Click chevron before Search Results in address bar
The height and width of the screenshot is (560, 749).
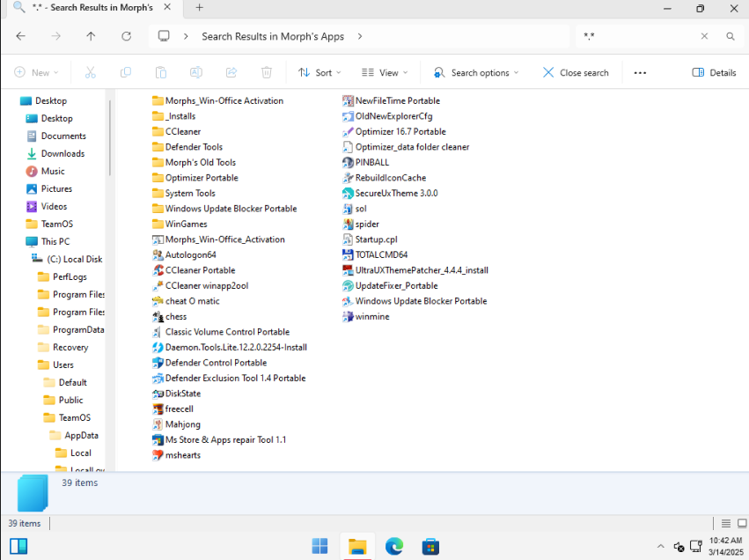pyautogui.click(x=186, y=36)
